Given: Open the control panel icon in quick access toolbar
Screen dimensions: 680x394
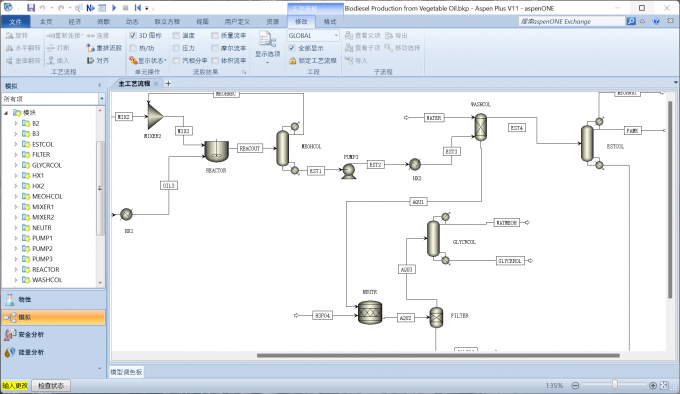Looking at the screenshot, I should pos(102,8).
